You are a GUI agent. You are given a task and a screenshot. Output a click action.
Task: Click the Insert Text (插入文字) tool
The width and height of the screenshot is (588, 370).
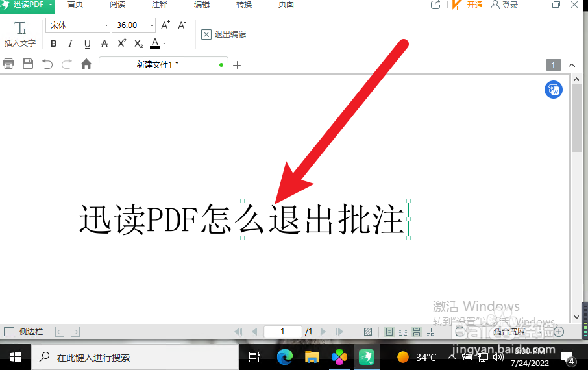(20, 34)
